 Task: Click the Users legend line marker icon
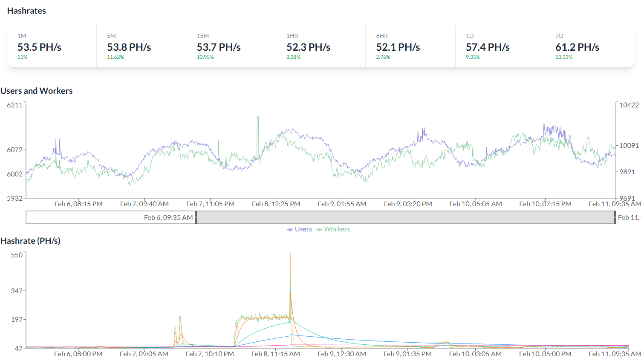click(x=290, y=229)
